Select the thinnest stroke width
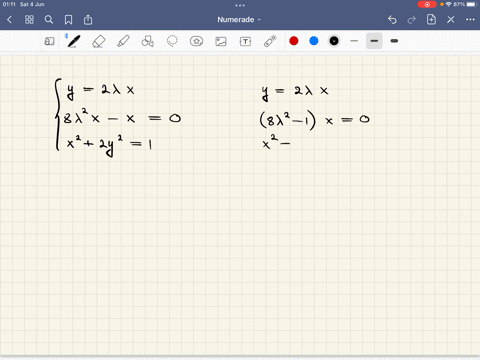This screenshot has height=360, width=480. click(354, 41)
